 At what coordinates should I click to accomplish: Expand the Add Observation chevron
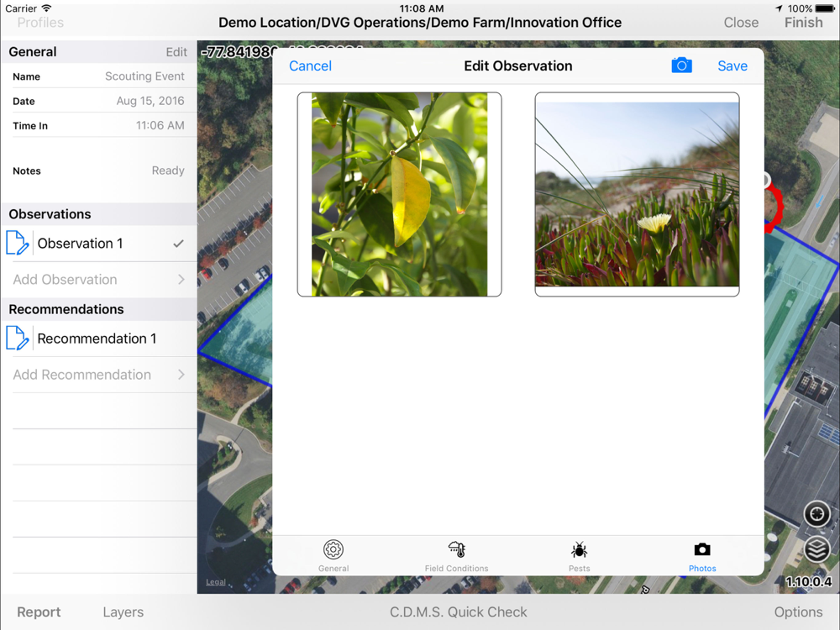pos(181,280)
